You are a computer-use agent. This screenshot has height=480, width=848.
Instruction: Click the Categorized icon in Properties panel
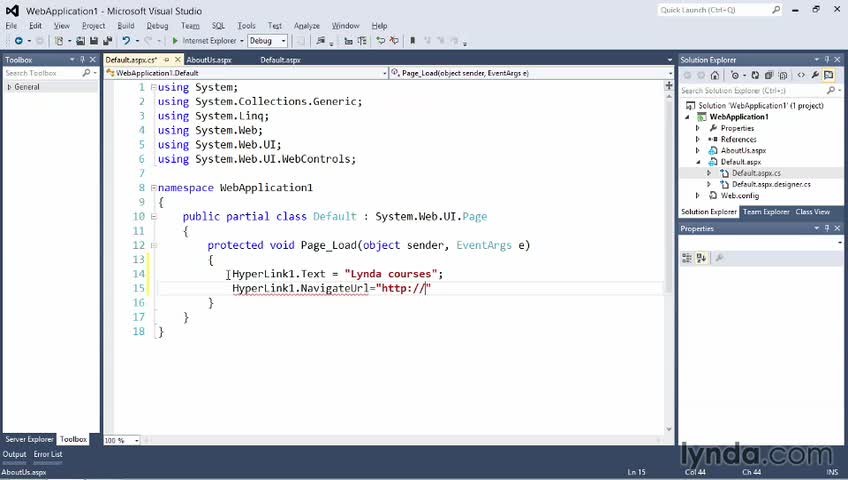click(687, 258)
